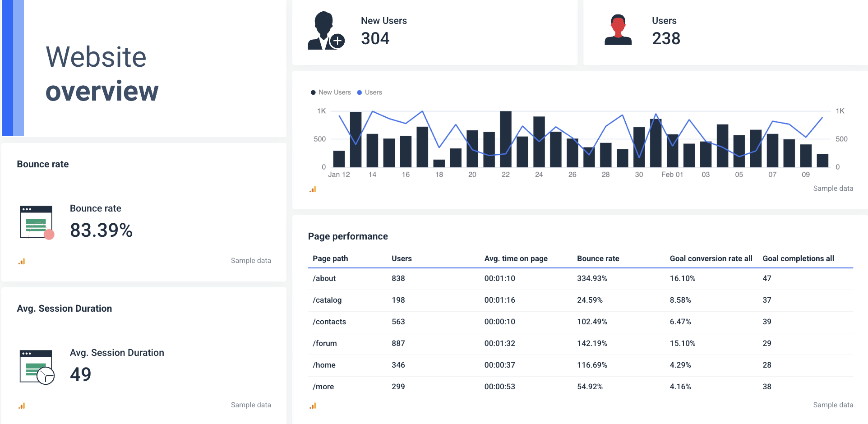
Task: Click the 838 users cell for /about
Action: tap(398, 278)
